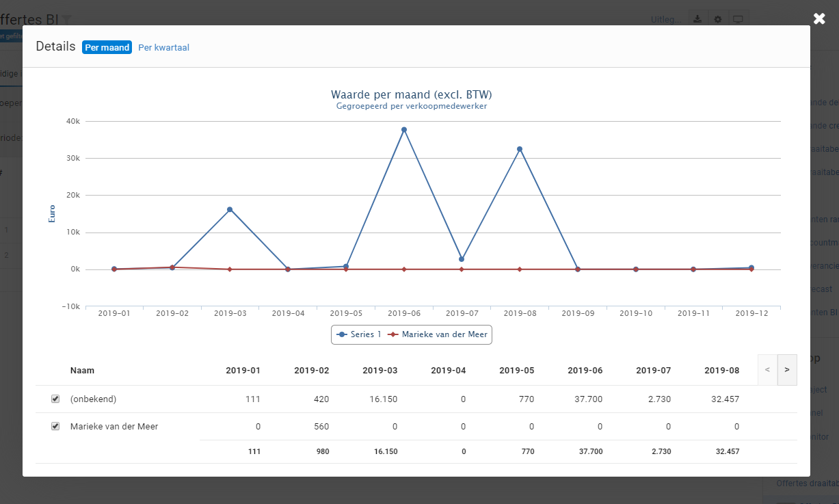
Task: Click the 37.700 value in the (onbekend) row
Action: (x=588, y=399)
